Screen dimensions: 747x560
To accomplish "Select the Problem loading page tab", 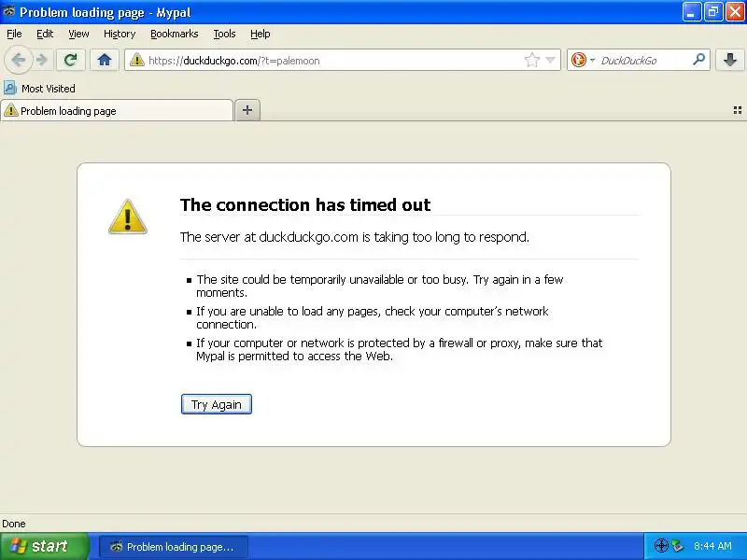I will click(117, 111).
